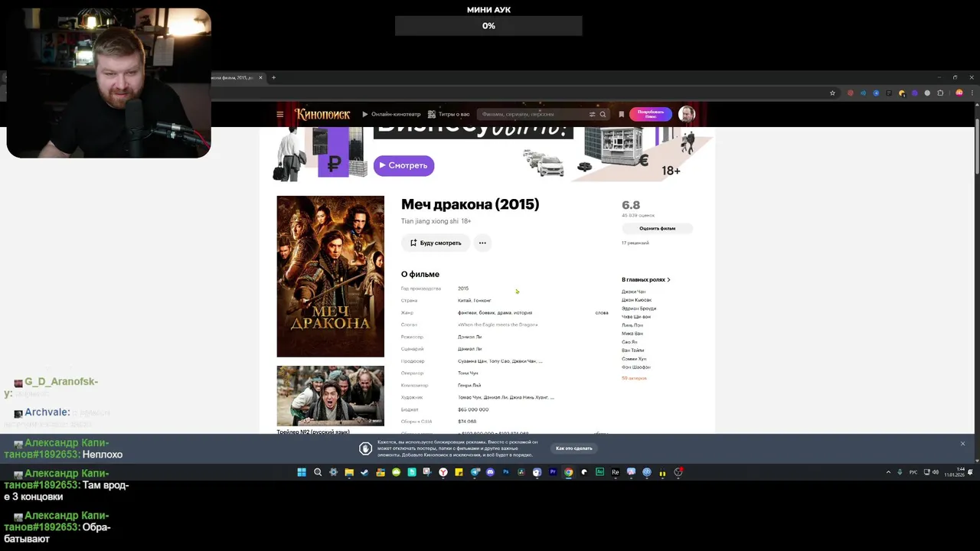Image resolution: width=980 pixels, height=551 pixels.
Task: Click Оценить фильм button
Action: point(657,228)
